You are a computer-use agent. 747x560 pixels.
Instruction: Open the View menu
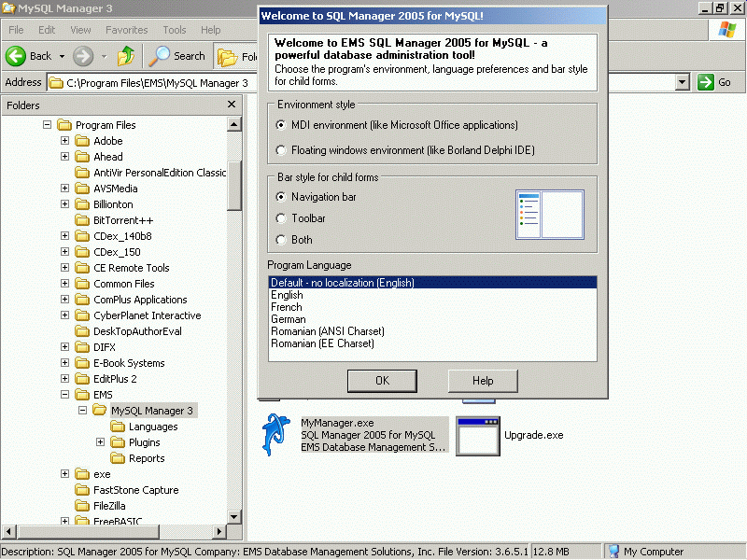80,30
